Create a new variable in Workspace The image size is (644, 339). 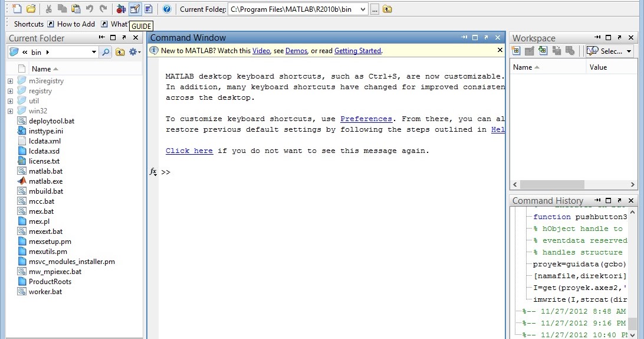(x=516, y=51)
